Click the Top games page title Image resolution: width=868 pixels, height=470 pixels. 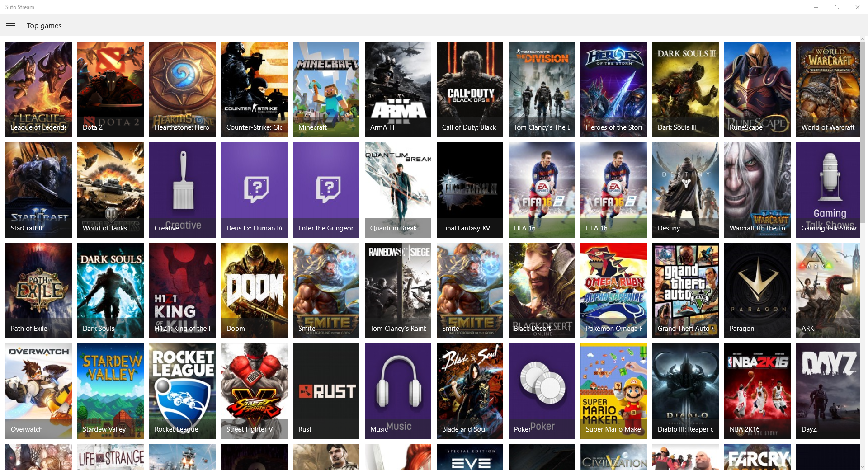pos(44,26)
